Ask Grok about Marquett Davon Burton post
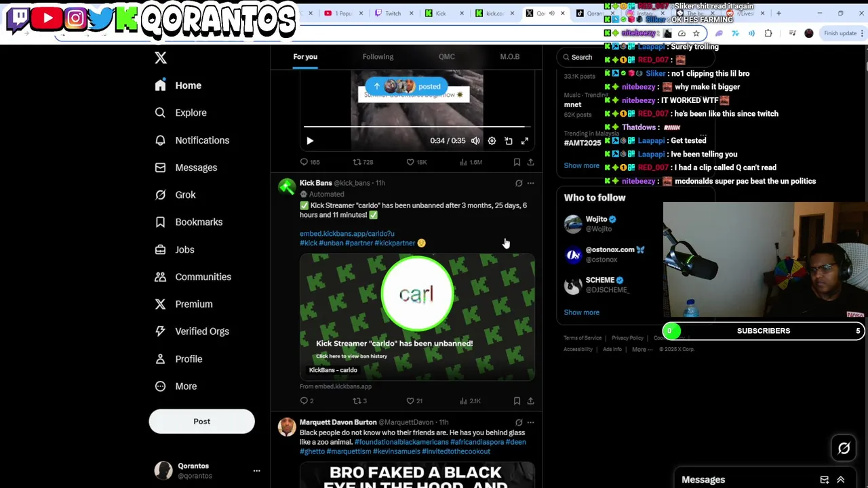 point(519,422)
